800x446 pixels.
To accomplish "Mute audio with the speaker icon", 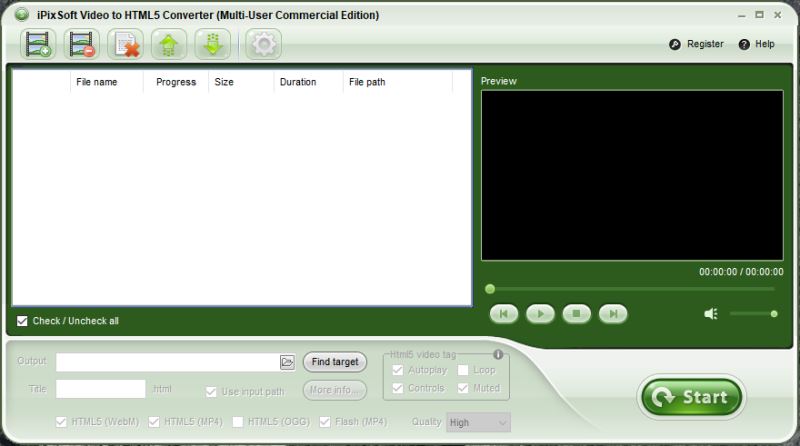I will 711,314.
